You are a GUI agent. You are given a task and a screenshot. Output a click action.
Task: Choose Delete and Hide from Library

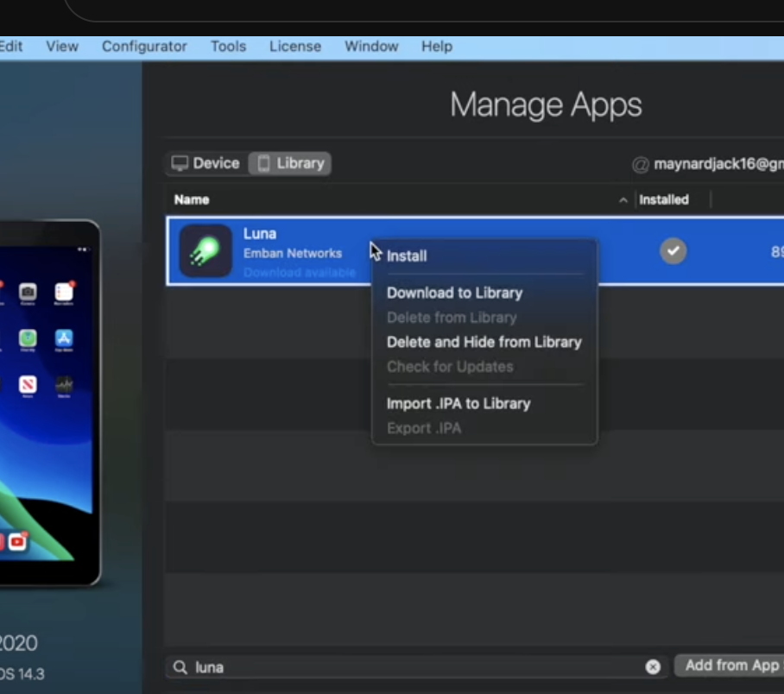tap(484, 342)
